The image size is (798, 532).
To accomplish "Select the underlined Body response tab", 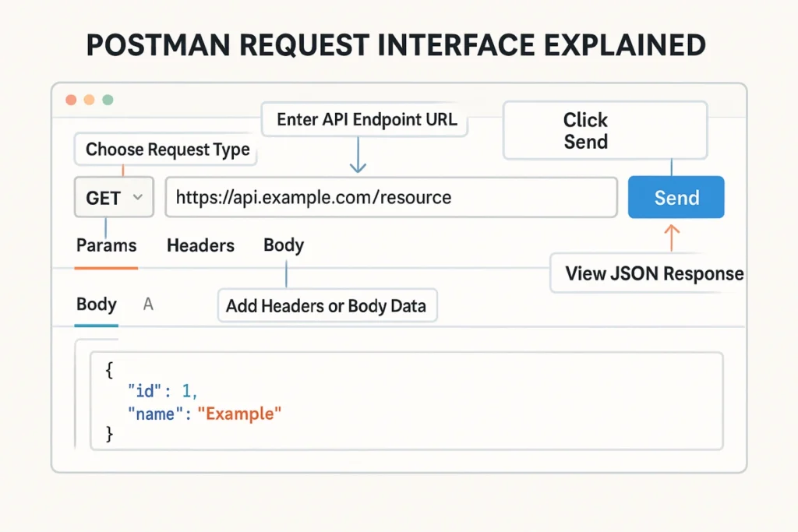I will (x=96, y=304).
